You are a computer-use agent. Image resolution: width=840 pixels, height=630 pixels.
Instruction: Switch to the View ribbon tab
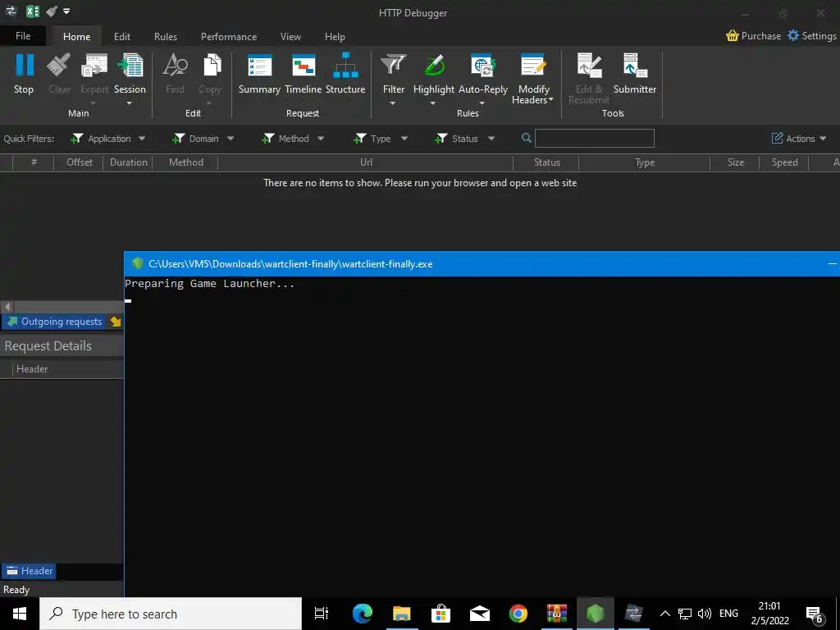pyautogui.click(x=290, y=36)
